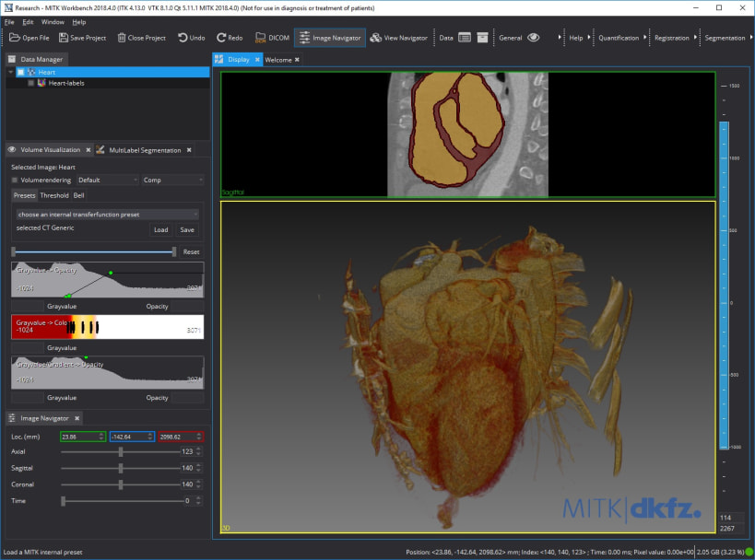The image size is (755, 560).
Task: Click the eye icon next to General
Action: (533, 38)
